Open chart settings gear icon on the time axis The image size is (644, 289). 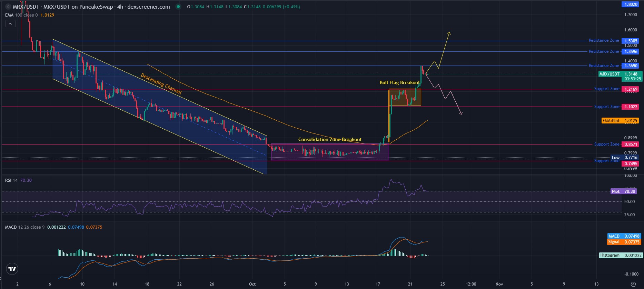[x=633, y=284]
